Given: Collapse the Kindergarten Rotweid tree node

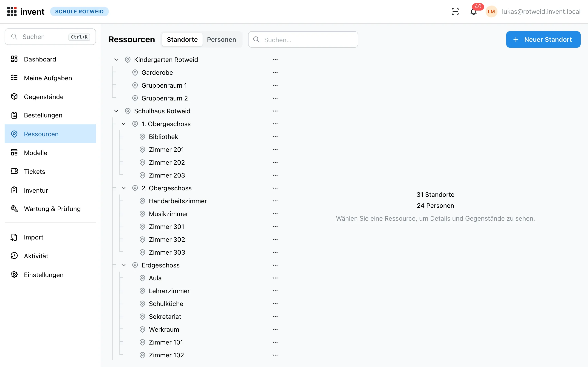Looking at the screenshot, I should coord(116,60).
